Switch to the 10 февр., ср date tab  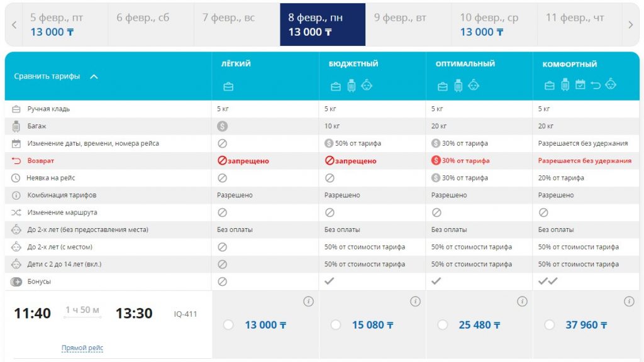click(x=489, y=25)
